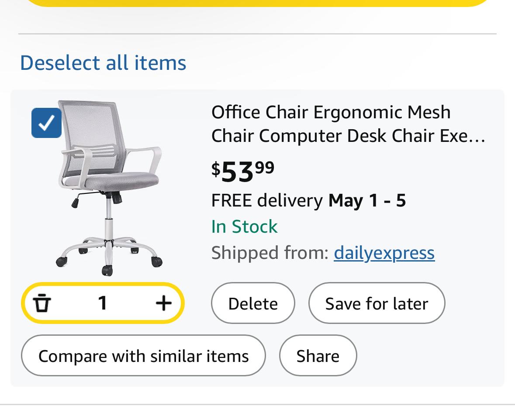
Task: Click the FREE delivery text
Action: (x=267, y=200)
